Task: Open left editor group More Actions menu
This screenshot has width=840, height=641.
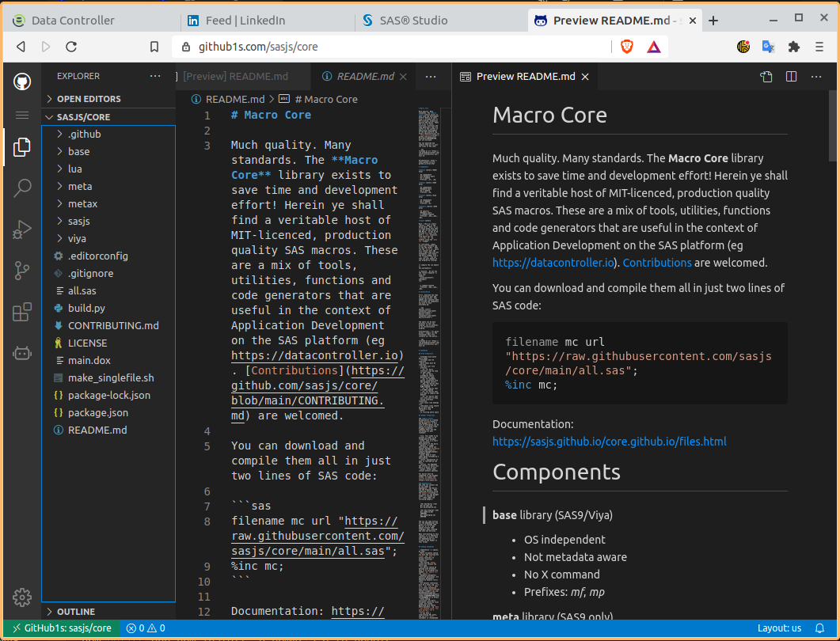Action: click(x=431, y=77)
